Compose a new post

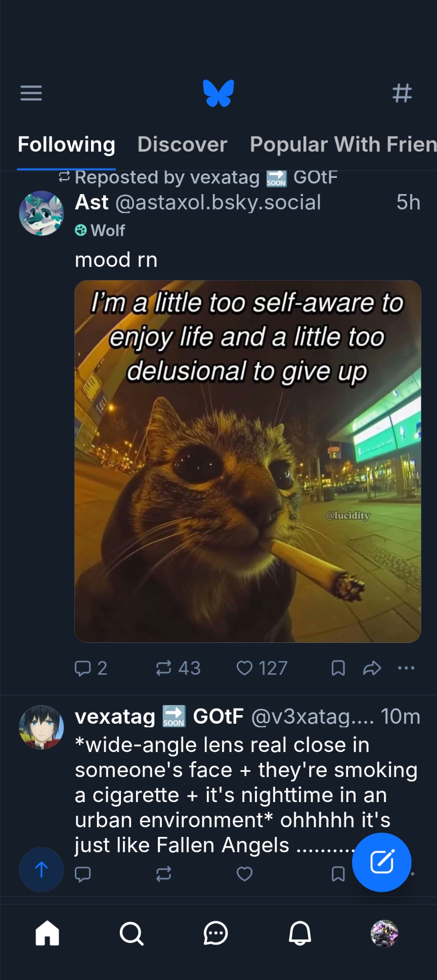(x=381, y=862)
